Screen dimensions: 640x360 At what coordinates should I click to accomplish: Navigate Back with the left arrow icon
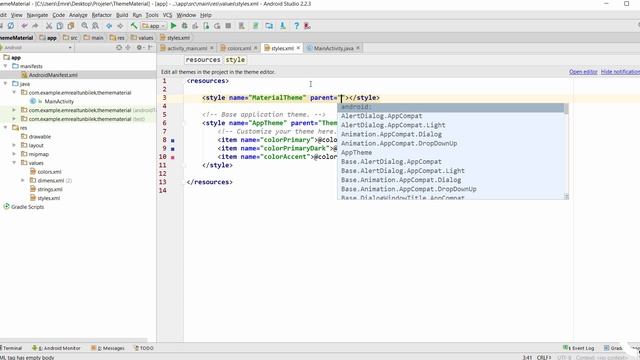(x=109, y=26)
